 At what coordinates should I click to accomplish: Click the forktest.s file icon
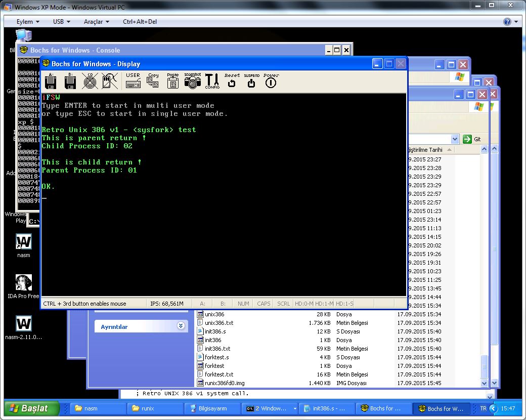coord(200,357)
